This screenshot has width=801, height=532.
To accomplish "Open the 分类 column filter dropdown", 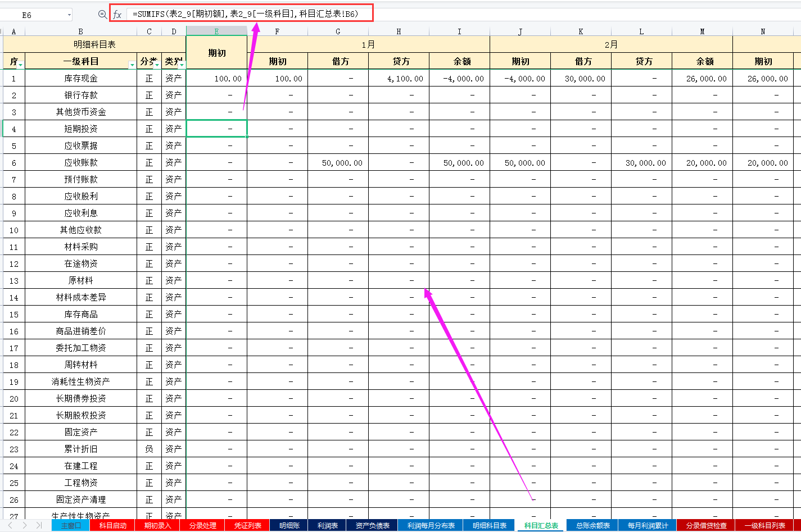I will click(157, 65).
